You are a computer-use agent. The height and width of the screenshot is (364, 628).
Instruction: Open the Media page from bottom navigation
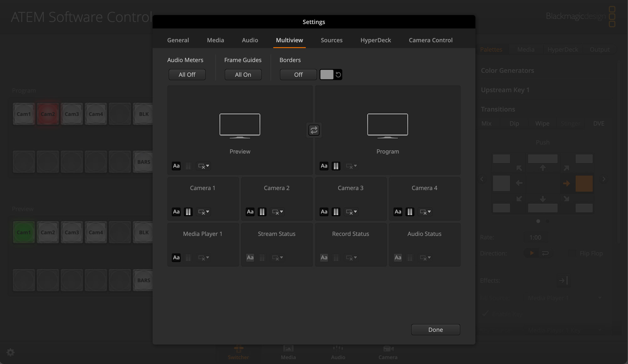[x=288, y=352]
